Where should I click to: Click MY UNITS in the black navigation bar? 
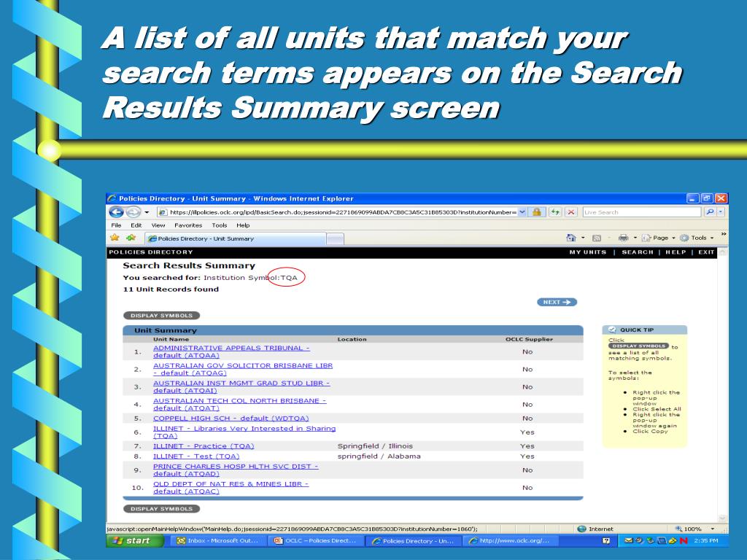588,252
